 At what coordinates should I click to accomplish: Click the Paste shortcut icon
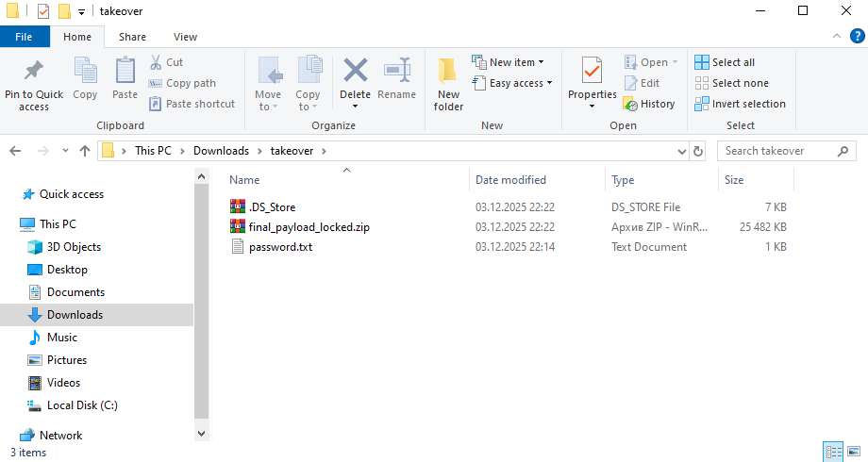pyautogui.click(x=155, y=104)
